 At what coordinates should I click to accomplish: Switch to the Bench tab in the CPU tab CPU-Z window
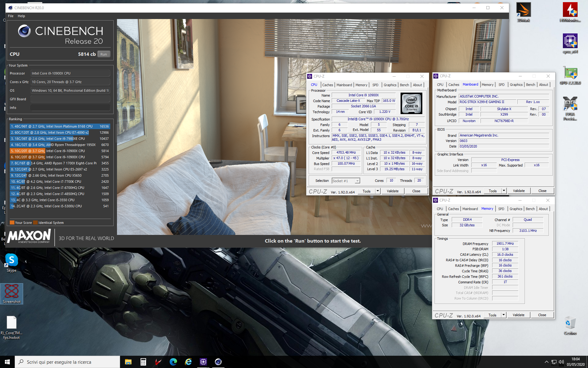[x=404, y=85]
